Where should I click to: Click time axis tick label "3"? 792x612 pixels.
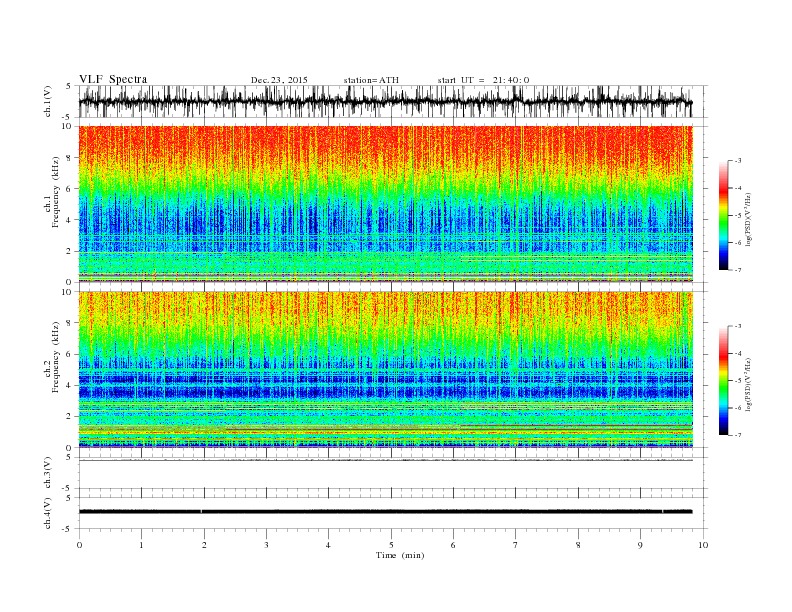(266, 545)
